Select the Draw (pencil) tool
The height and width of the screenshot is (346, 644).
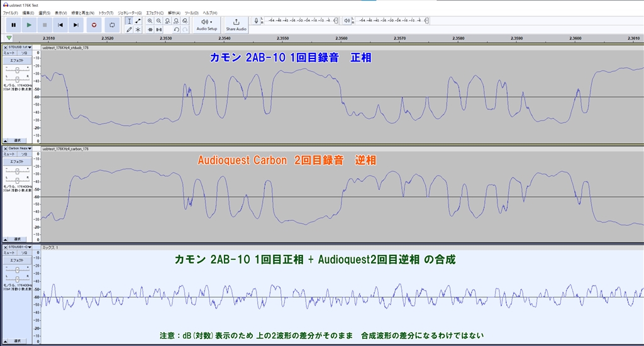point(129,30)
